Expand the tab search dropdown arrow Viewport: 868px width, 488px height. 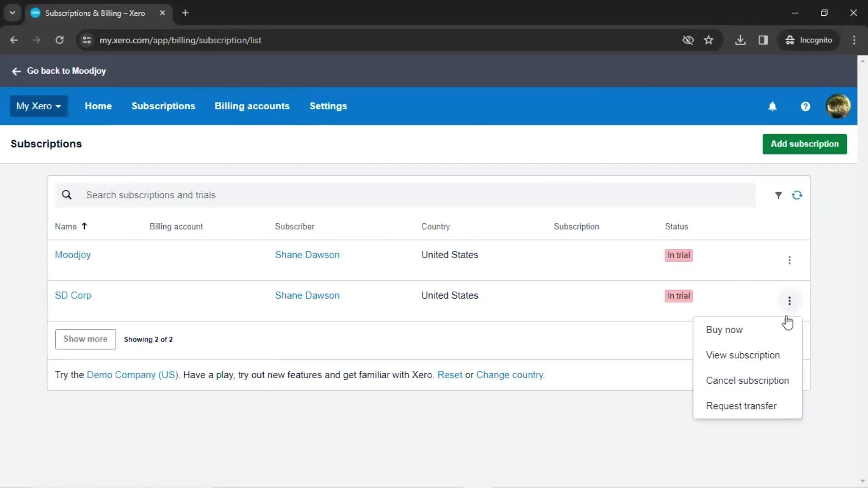[13, 13]
